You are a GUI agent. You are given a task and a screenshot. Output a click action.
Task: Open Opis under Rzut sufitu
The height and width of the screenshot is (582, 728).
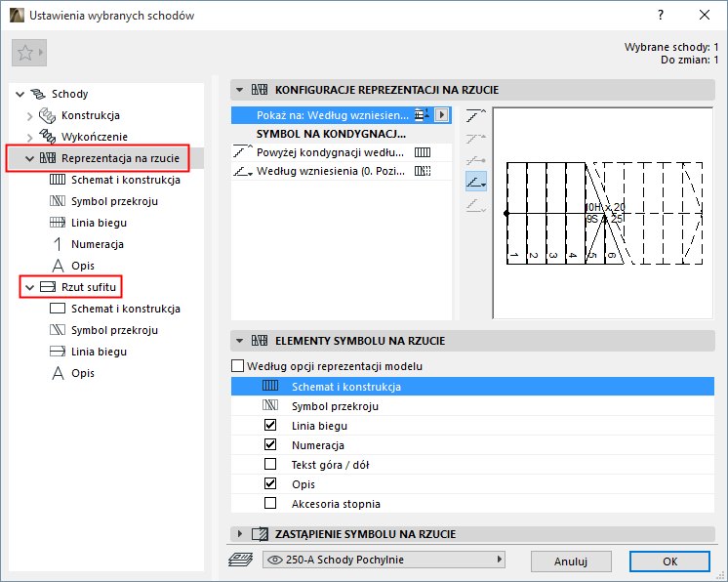(83, 373)
